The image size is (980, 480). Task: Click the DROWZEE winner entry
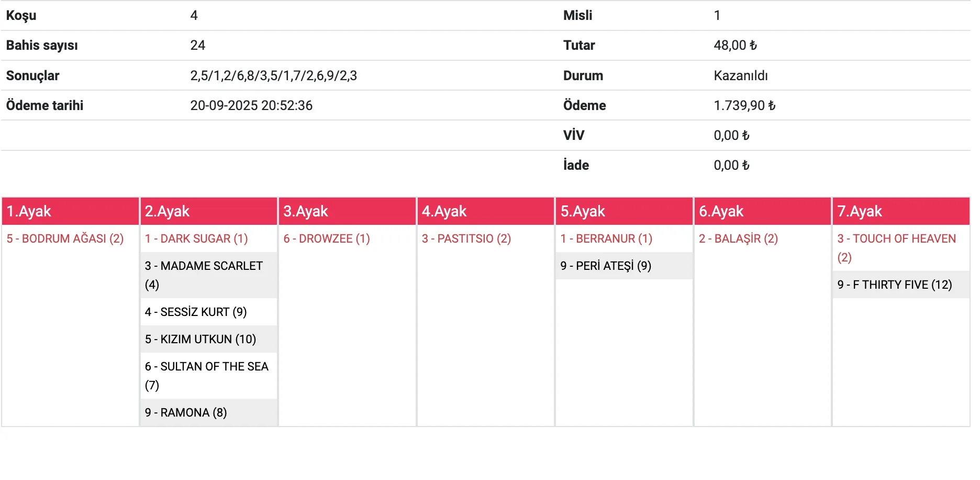327,239
